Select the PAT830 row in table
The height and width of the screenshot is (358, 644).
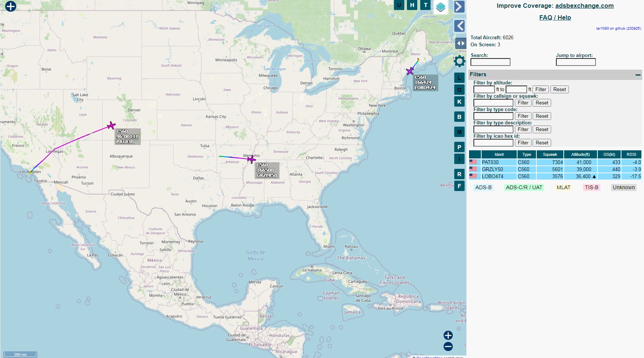555,162
